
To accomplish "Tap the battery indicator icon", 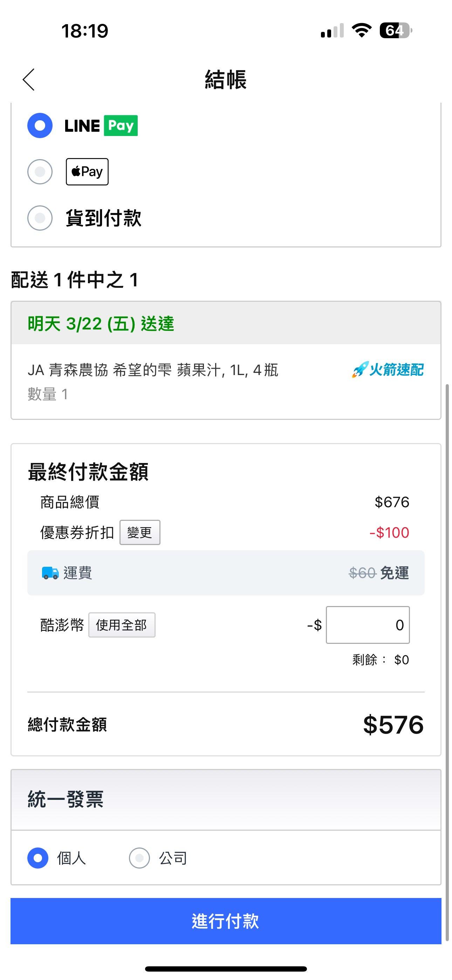I will point(395,30).
